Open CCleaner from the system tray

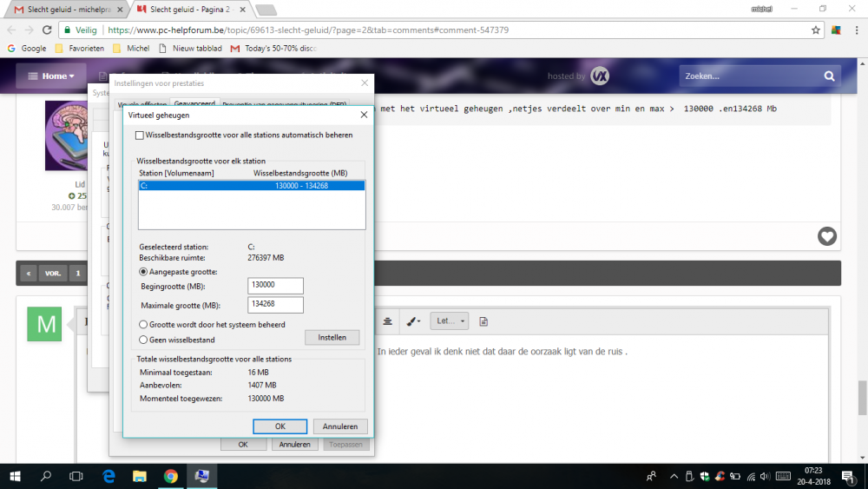tap(720, 476)
